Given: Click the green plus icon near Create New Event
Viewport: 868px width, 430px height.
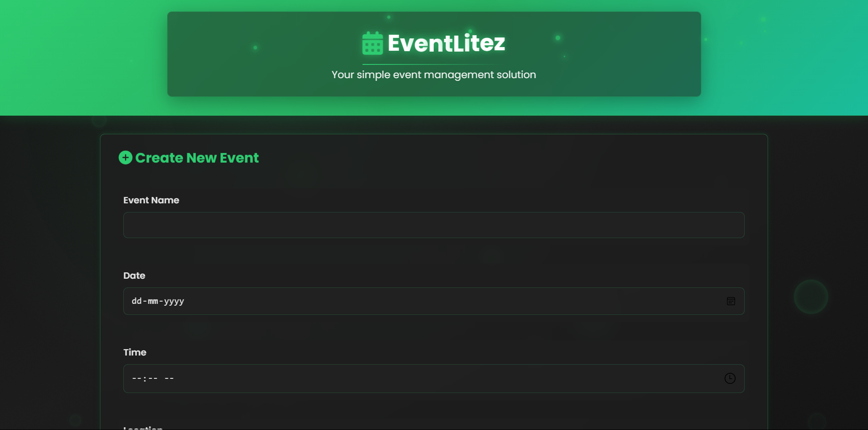Looking at the screenshot, I should [125, 157].
